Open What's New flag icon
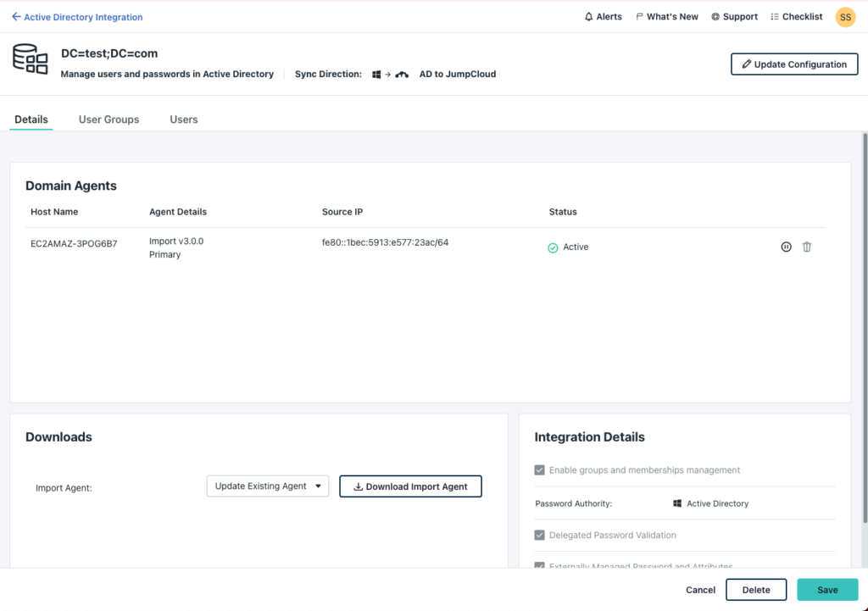The width and height of the screenshot is (868, 611). tap(640, 17)
